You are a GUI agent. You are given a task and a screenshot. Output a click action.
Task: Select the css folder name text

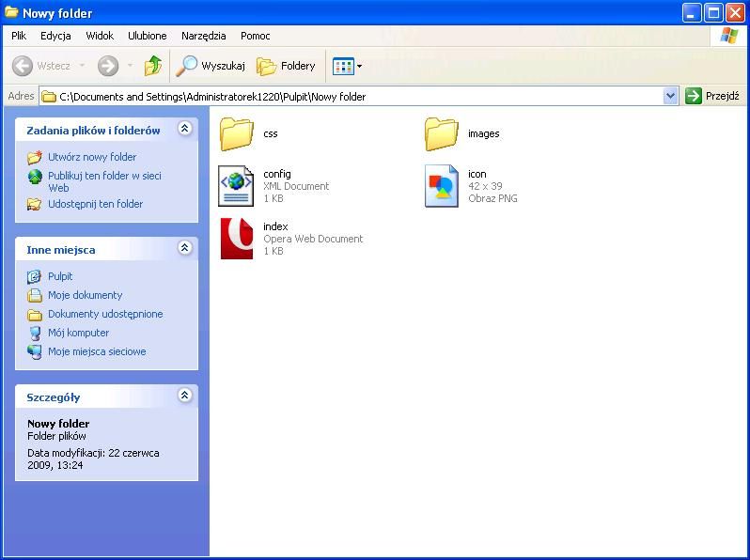[x=271, y=134]
